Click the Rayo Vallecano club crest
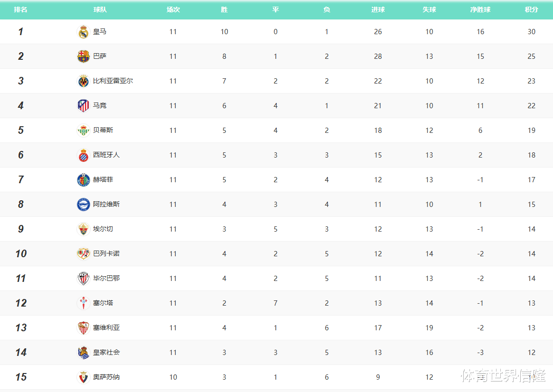The image size is (553, 392). coord(83,254)
